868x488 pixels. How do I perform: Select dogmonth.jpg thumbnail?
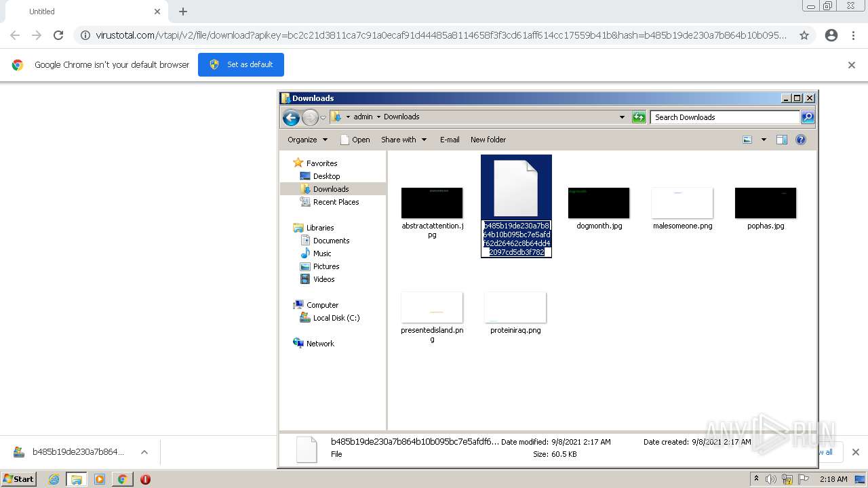pos(599,203)
